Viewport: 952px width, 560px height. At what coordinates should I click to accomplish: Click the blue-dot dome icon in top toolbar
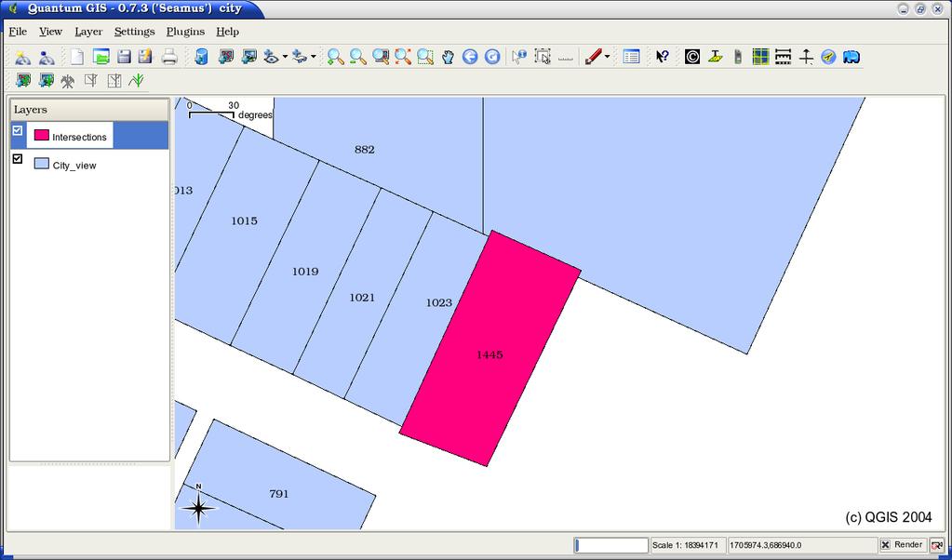pos(47,58)
